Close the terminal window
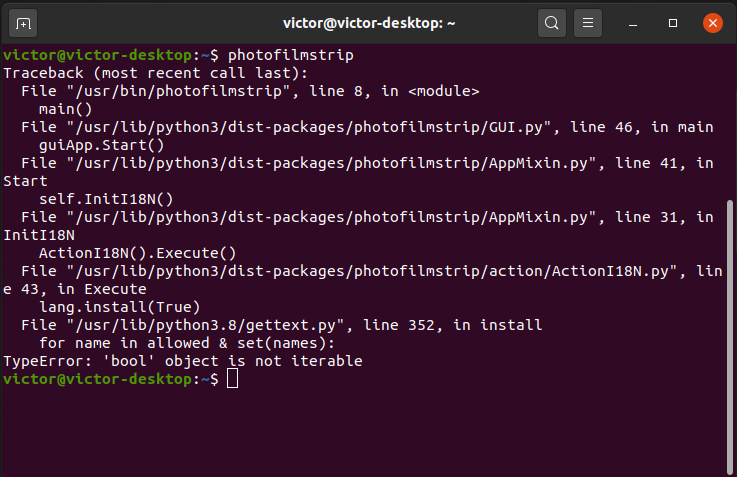Viewport: 737px width, 477px height. [x=712, y=22]
